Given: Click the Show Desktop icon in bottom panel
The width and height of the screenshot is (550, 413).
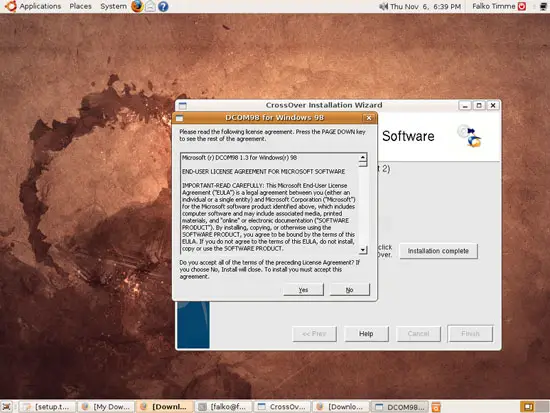Looking at the screenshot, I should [x=7, y=407].
